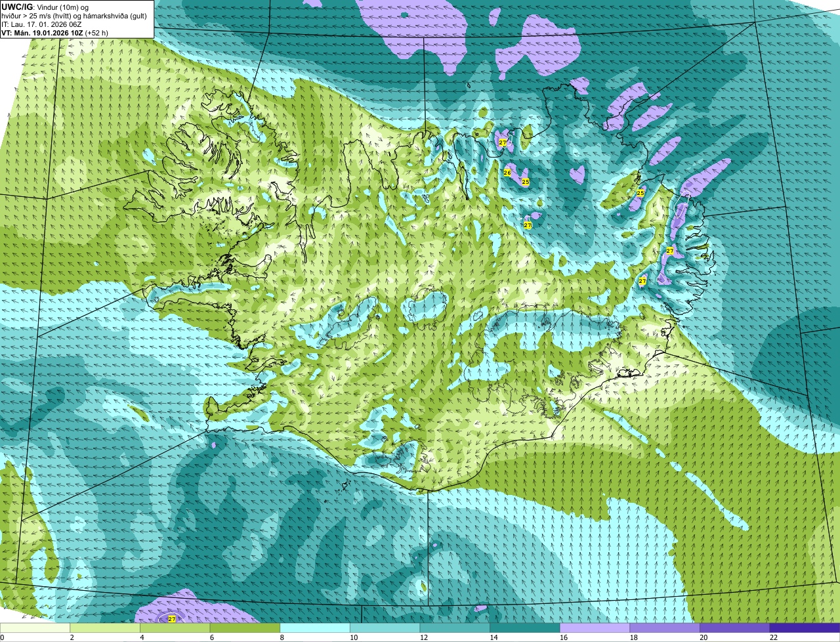Click the darkest purple legend swatch above 22

[805, 628]
